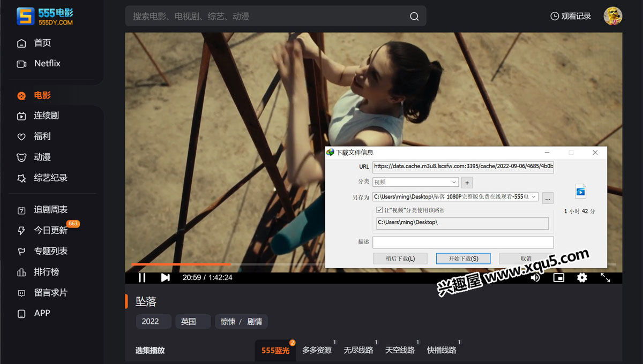The image size is (643, 364).
Task: Select the 快播线路 source tab
Action: (442, 350)
